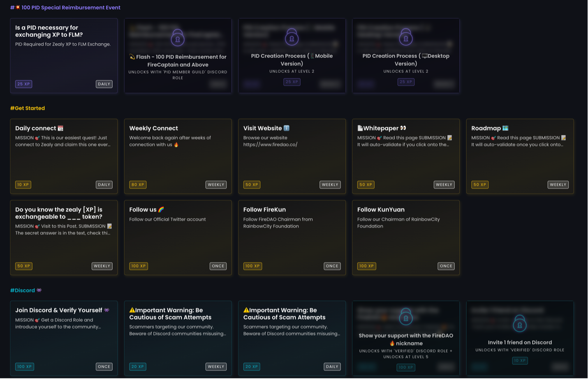The image size is (588, 380).
Task: Open the zealy XP exchangeable token quest
Action: [64, 237]
